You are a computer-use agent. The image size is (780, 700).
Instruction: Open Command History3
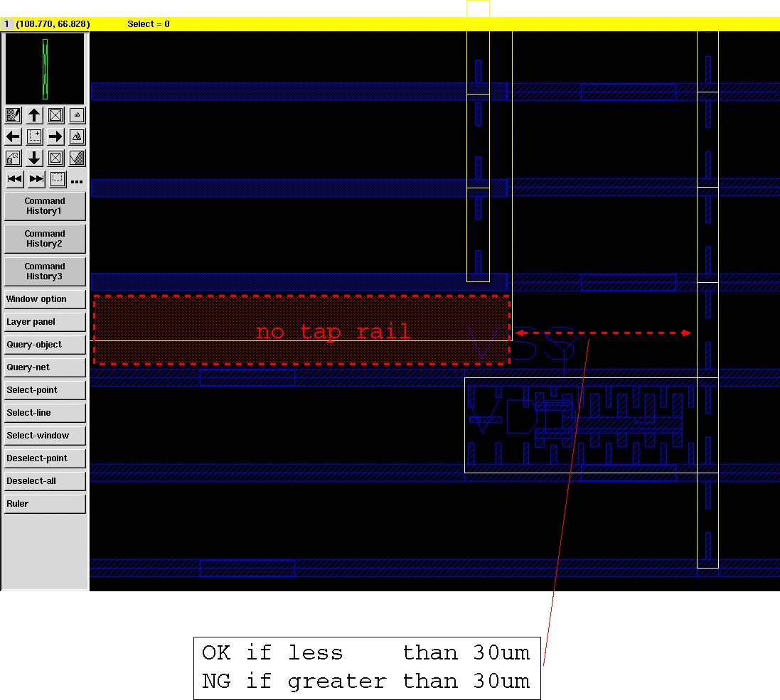click(x=45, y=271)
